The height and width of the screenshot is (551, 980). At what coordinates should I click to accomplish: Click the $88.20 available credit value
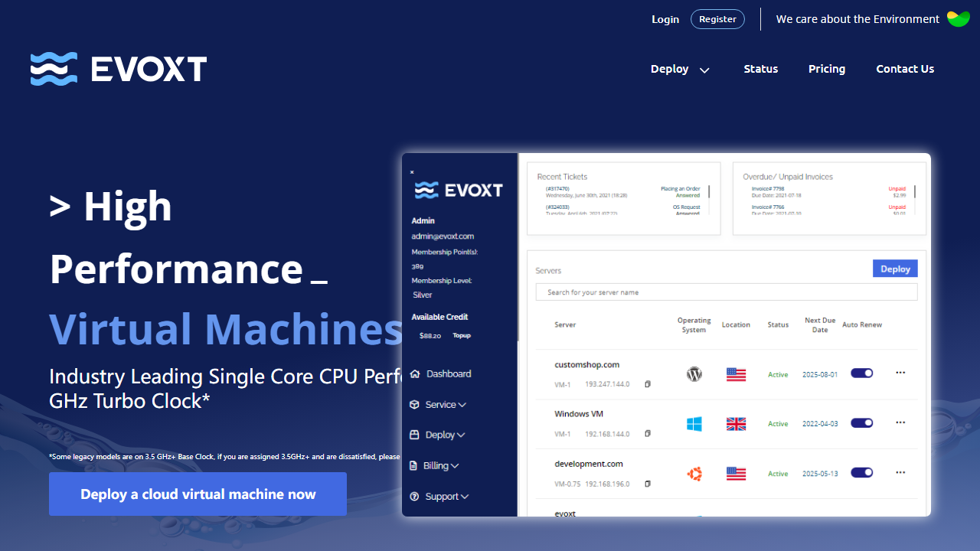pyautogui.click(x=430, y=336)
